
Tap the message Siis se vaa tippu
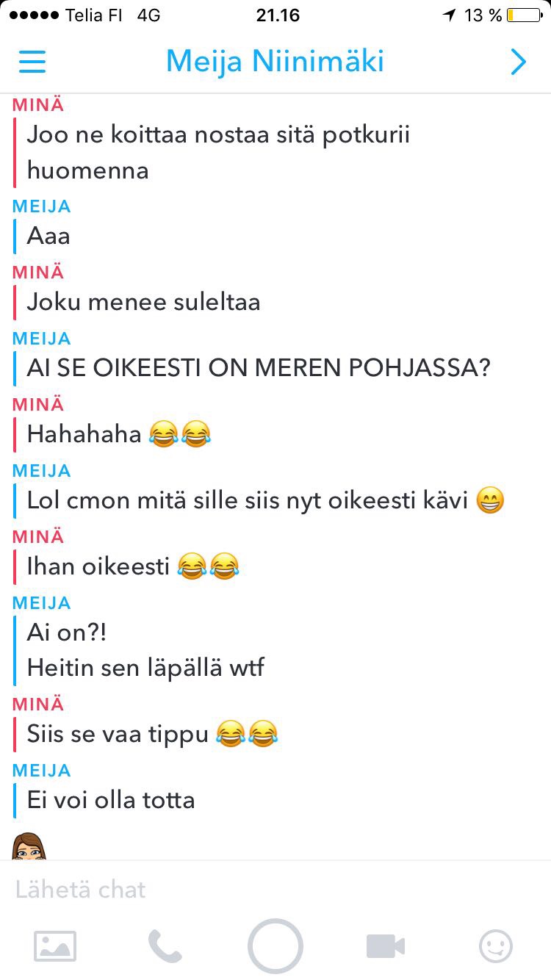(x=153, y=735)
